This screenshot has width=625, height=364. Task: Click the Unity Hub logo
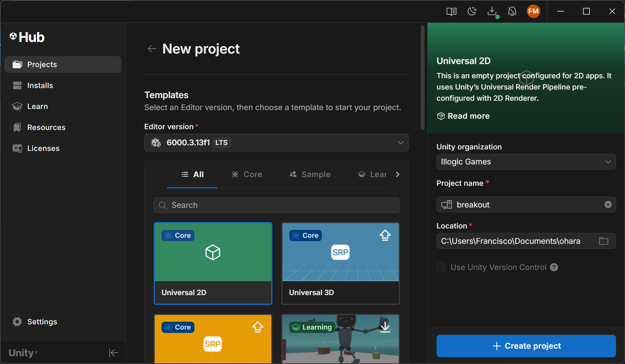click(x=27, y=37)
